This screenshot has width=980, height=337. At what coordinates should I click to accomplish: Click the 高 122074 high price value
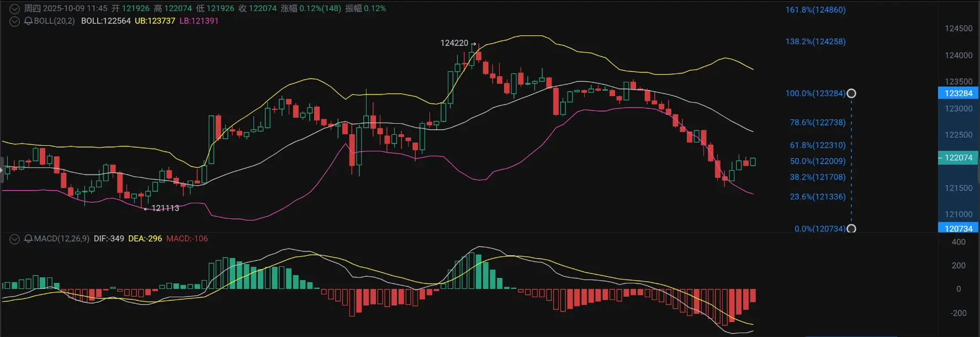click(x=173, y=9)
